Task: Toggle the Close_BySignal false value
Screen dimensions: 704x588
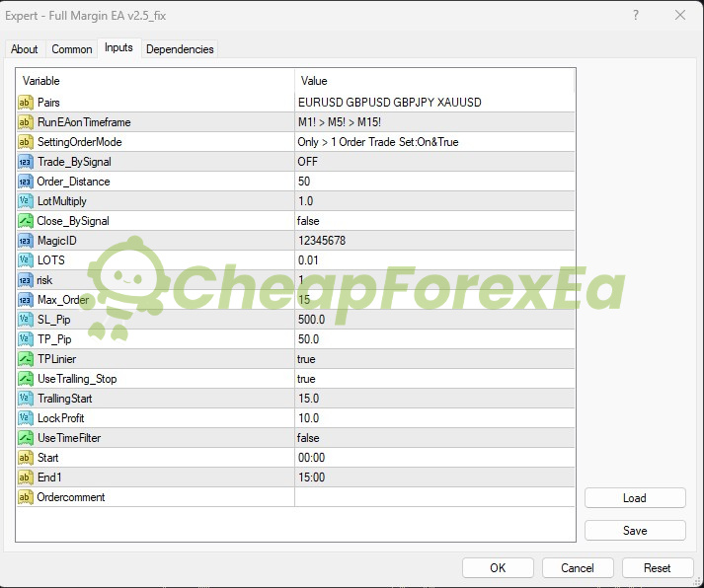Action: click(434, 221)
